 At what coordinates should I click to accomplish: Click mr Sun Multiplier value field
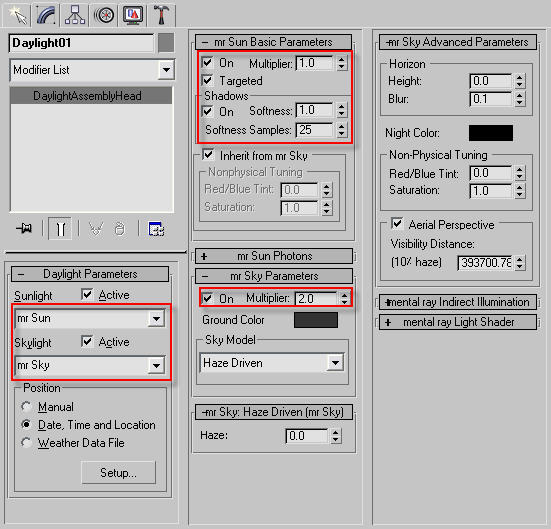pos(315,63)
